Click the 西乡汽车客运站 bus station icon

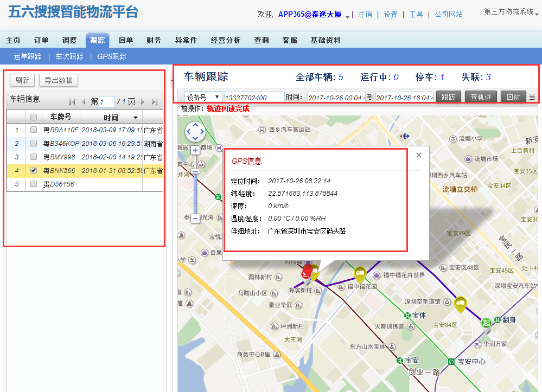click(x=262, y=130)
